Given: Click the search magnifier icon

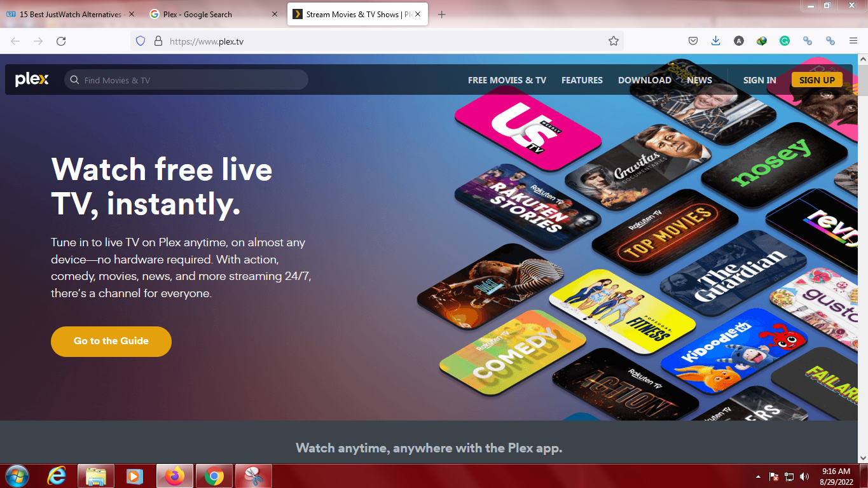Looking at the screenshot, I should click(74, 80).
